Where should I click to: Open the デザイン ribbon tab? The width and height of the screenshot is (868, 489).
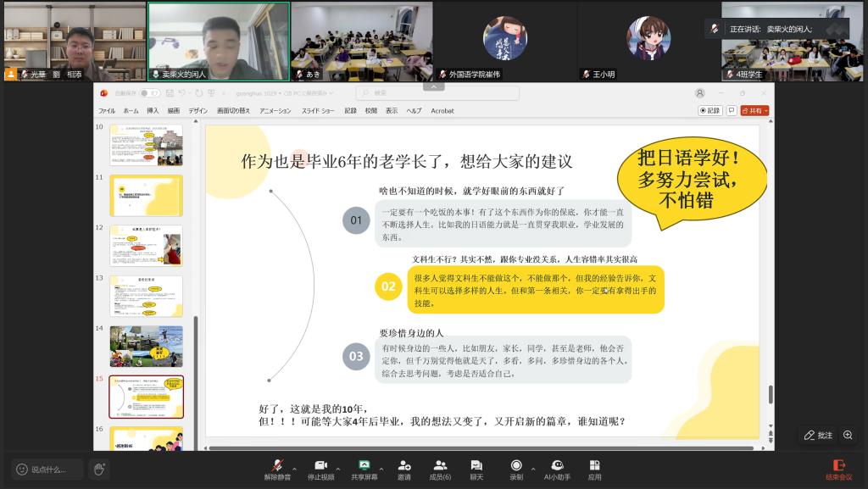[198, 111]
